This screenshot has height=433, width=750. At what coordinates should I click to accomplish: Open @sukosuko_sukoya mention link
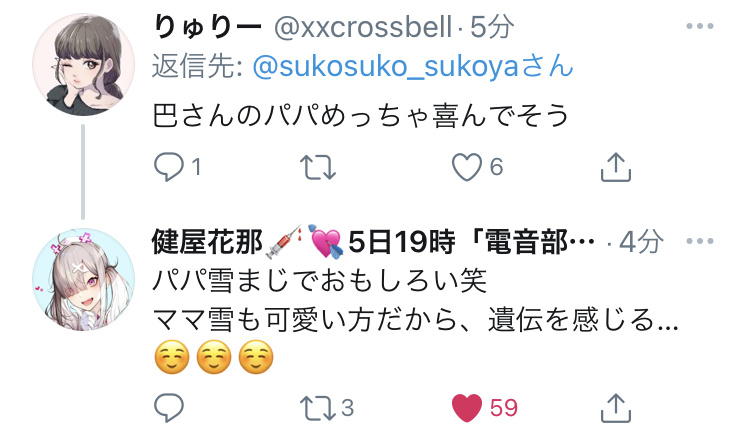[x=413, y=66]
